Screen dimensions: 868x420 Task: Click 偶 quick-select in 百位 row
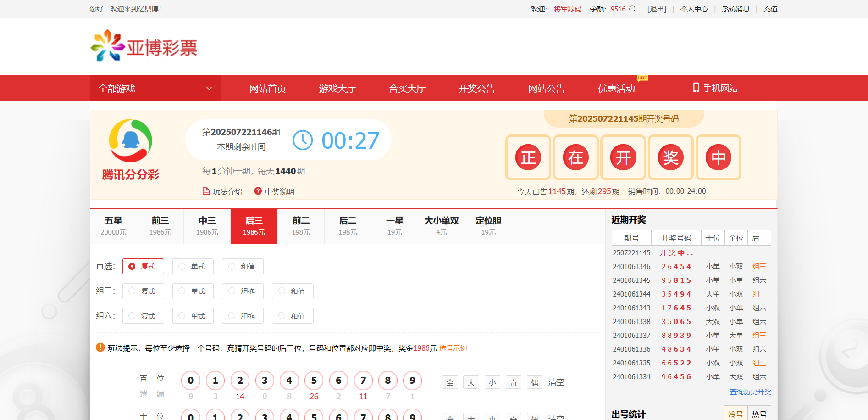535,382
